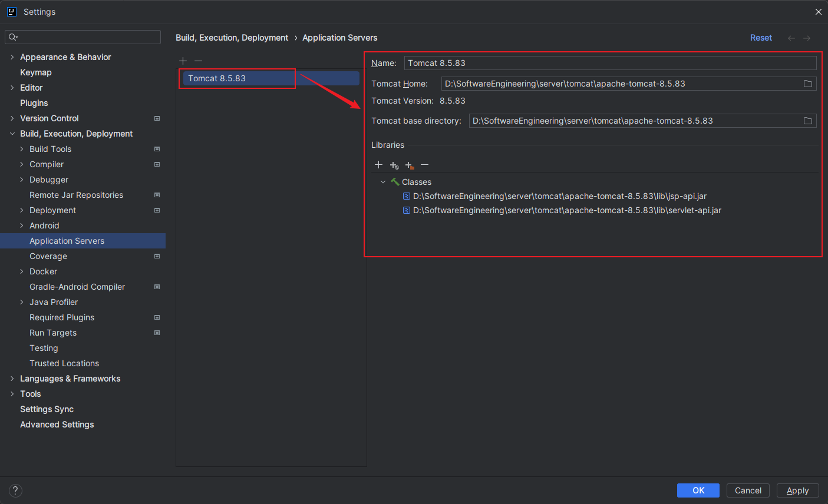Click jar icon for servlet-api.jar
828x504 pixels.
(x=407, y=210)
